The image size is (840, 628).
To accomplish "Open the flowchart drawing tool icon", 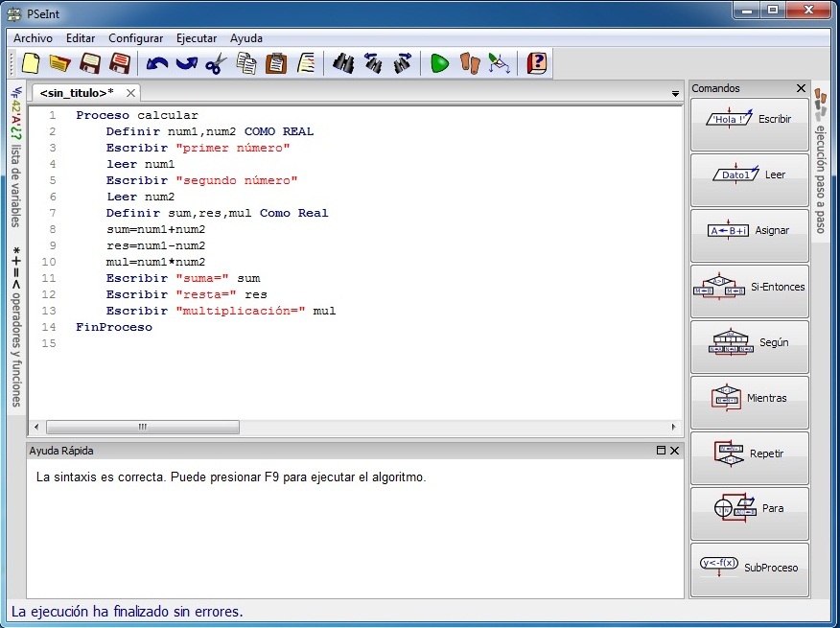I will pyautogui.click(x=499, y=63).
